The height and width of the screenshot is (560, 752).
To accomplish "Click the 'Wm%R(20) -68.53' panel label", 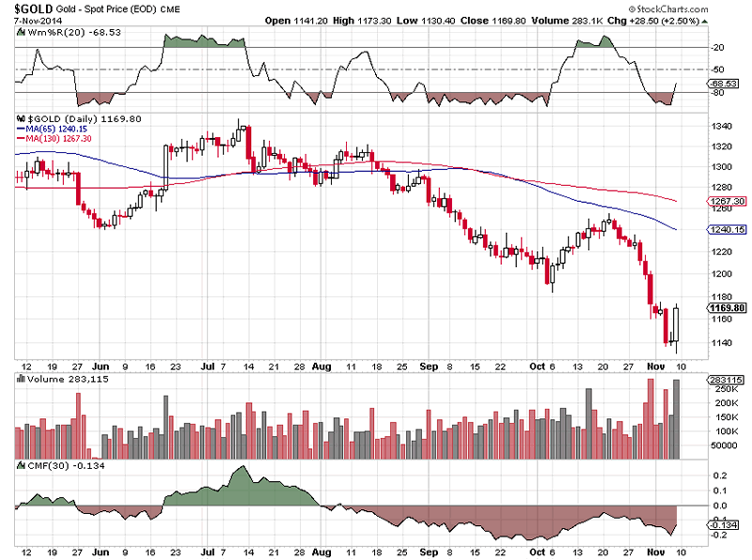I will (x=74, y=33).
